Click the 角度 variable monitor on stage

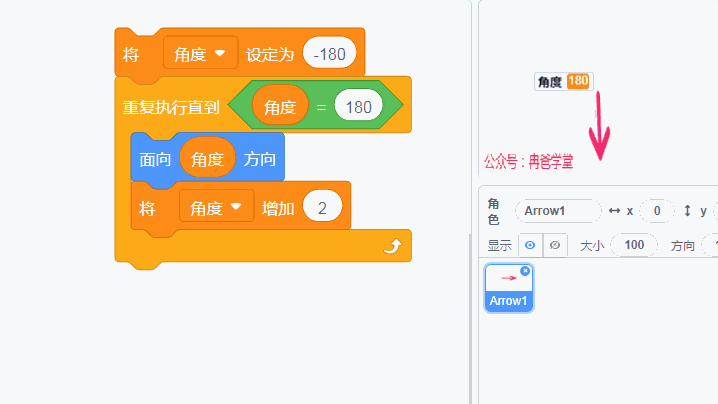pos(564,82)
